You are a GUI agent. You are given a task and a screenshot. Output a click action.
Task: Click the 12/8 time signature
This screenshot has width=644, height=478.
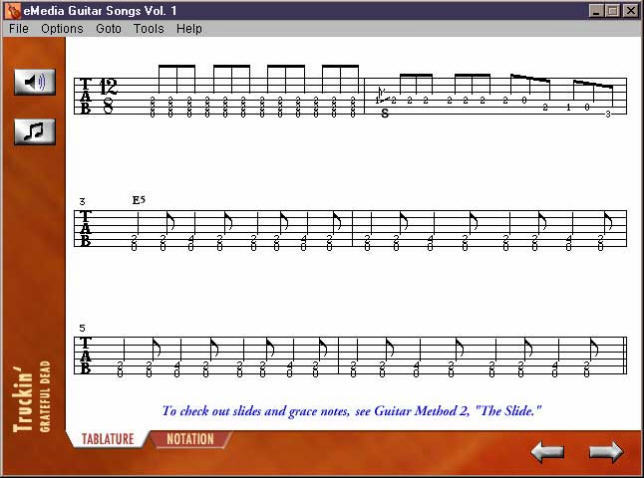(x=108, y=96)
